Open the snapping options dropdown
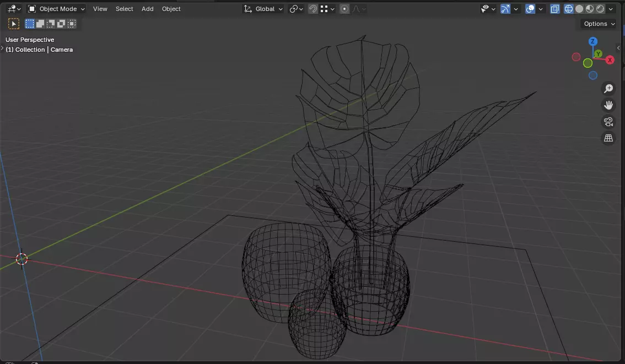This screenshot has height=364, width=625. pyautogui.click(x=327, y=9)
